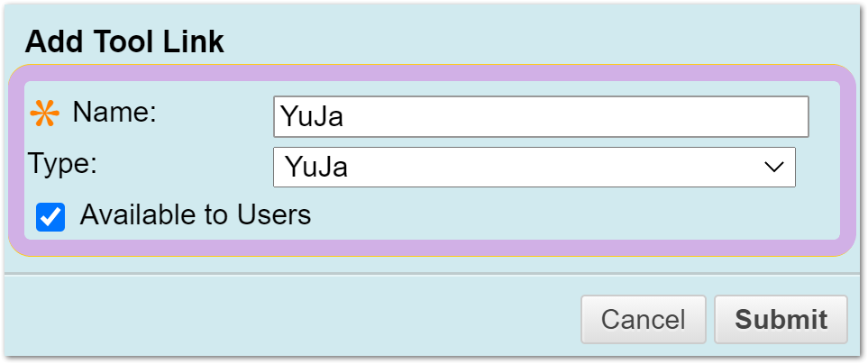The image size is (868, 364).
Task: Place cursor after YuJa in Name input
Action: pos(346,117)
